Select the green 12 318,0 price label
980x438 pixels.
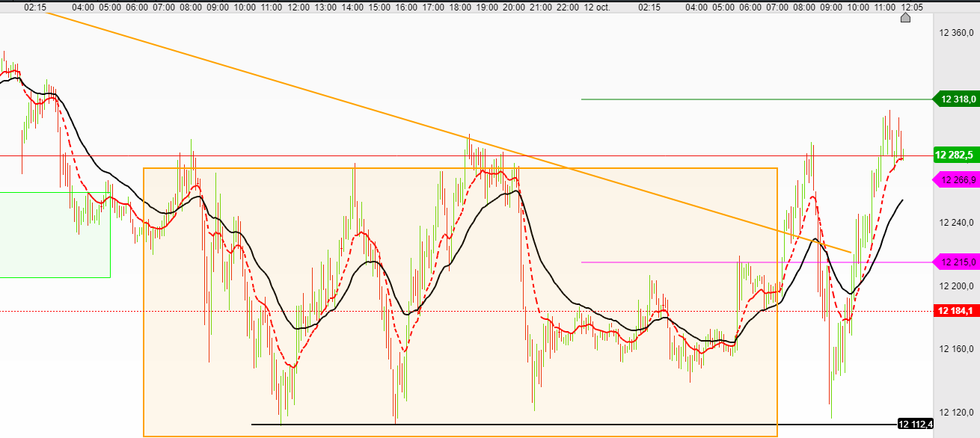click(955, 99)
